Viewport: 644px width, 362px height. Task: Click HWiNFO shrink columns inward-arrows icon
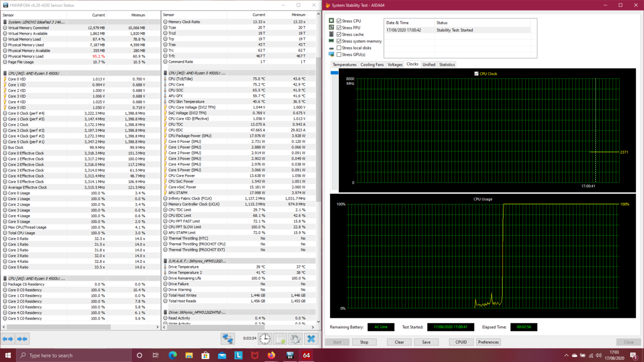[x=22, y=339]
